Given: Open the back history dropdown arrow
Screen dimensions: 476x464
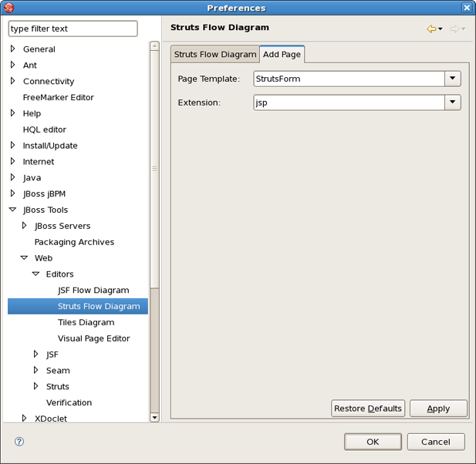Looking at the screenshot, I should click(x=441, y=29).
